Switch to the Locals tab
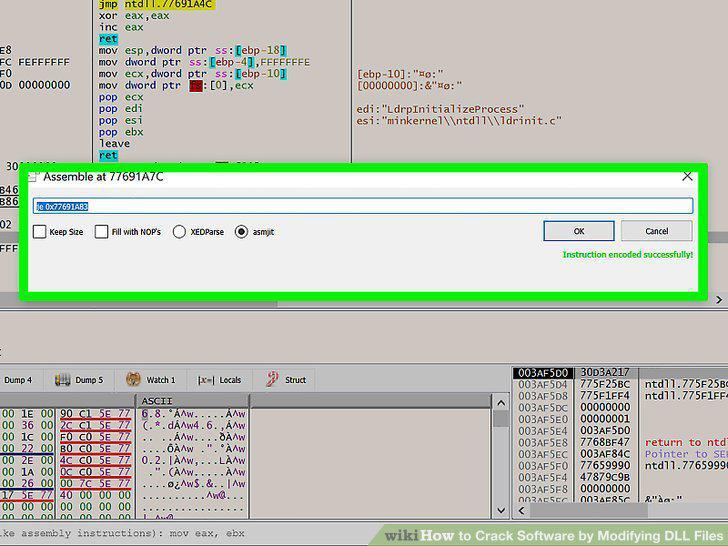Screen dimensions: 728x546 220,380
